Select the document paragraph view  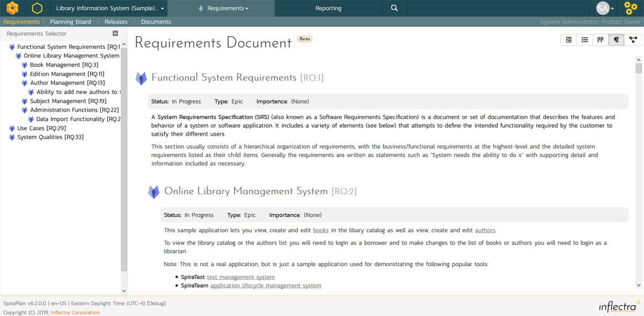tap(617, 40)
